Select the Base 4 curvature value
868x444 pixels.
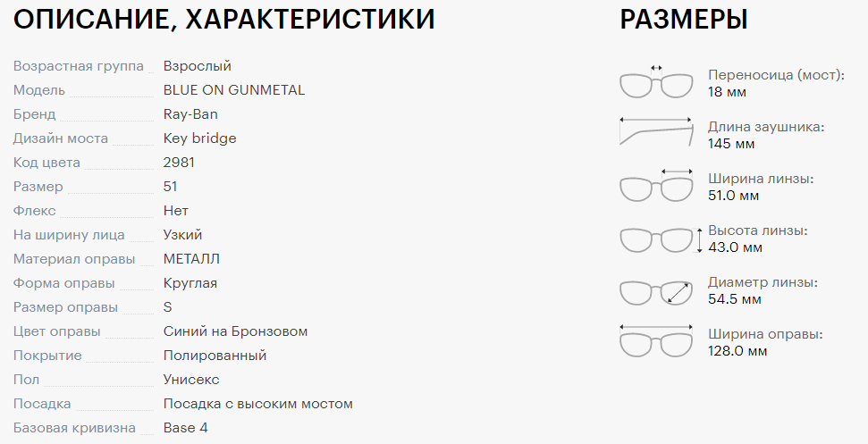tap(185, 427)
